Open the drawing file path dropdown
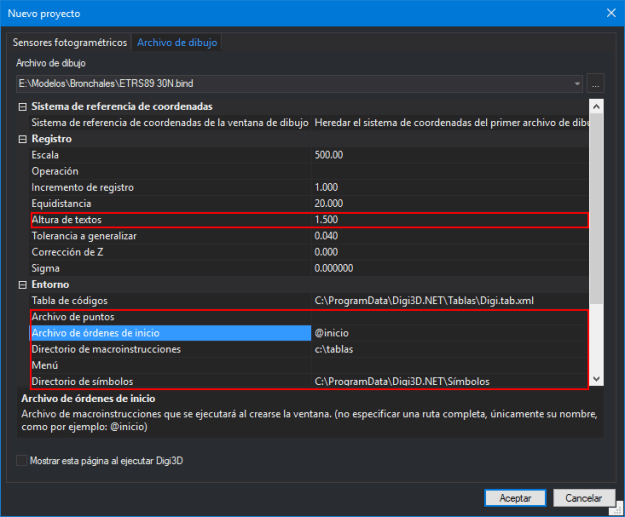The image size is (625, 517). coord(578,84)
